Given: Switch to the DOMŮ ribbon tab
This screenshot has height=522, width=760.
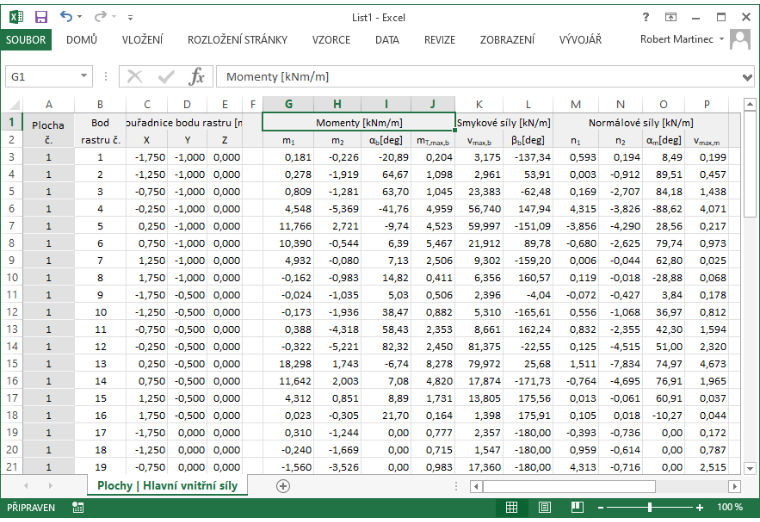Looking at the screenshot, I should point(81,40).
